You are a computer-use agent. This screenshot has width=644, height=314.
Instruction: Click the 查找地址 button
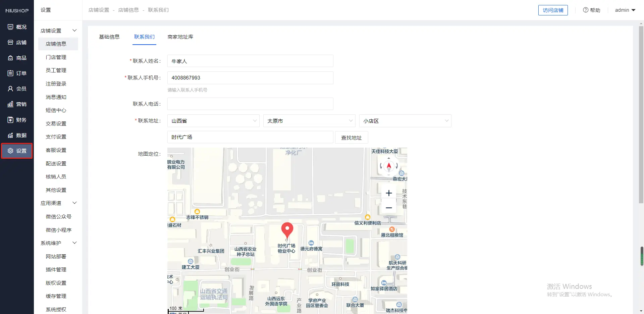(351, 138)
